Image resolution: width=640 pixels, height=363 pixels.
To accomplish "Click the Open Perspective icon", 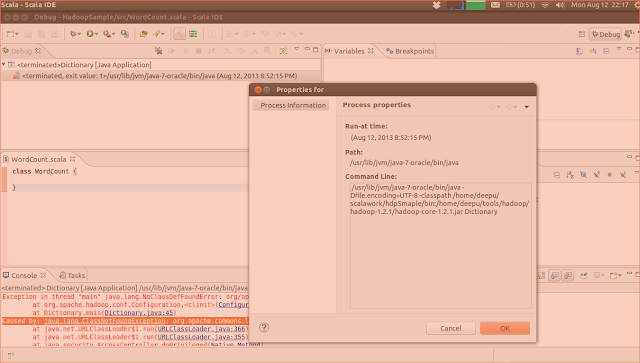I will pos(582,34).
